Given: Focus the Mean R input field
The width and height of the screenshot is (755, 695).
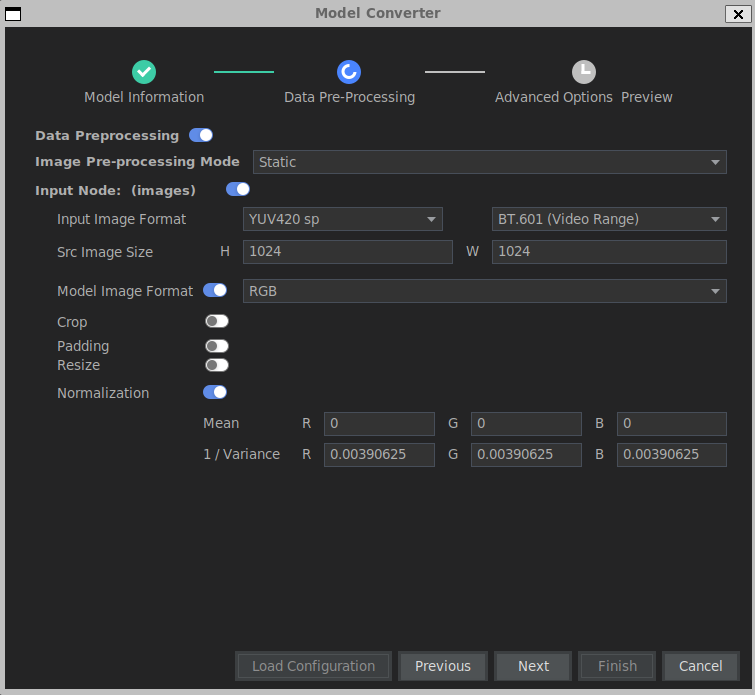Looking at the screenshot, I should [x=379, y=424].
